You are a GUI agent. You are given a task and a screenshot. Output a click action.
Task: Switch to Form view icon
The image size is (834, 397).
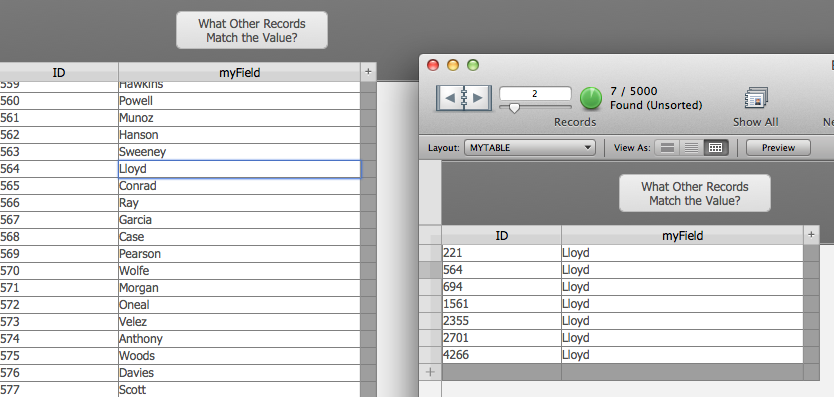[667, 148]
